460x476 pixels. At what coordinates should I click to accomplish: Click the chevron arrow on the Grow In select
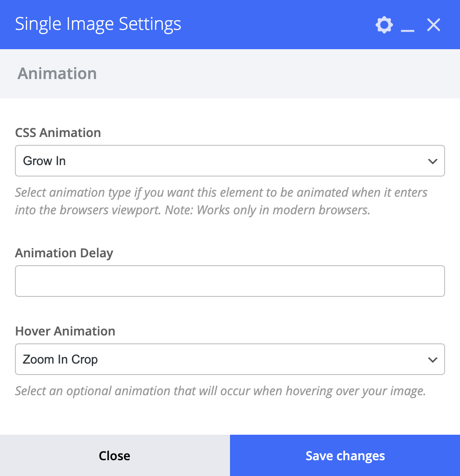tap(432, 161)
